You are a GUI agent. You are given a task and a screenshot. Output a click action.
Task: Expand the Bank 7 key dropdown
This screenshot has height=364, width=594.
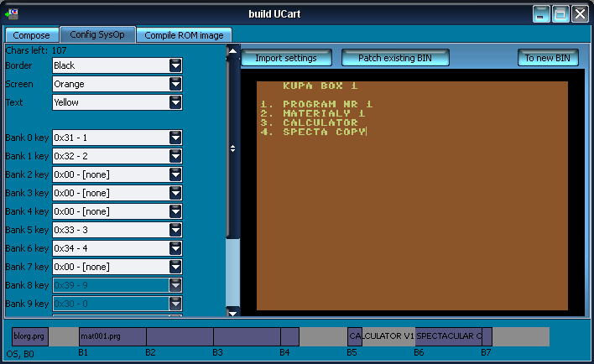point(175,267)
